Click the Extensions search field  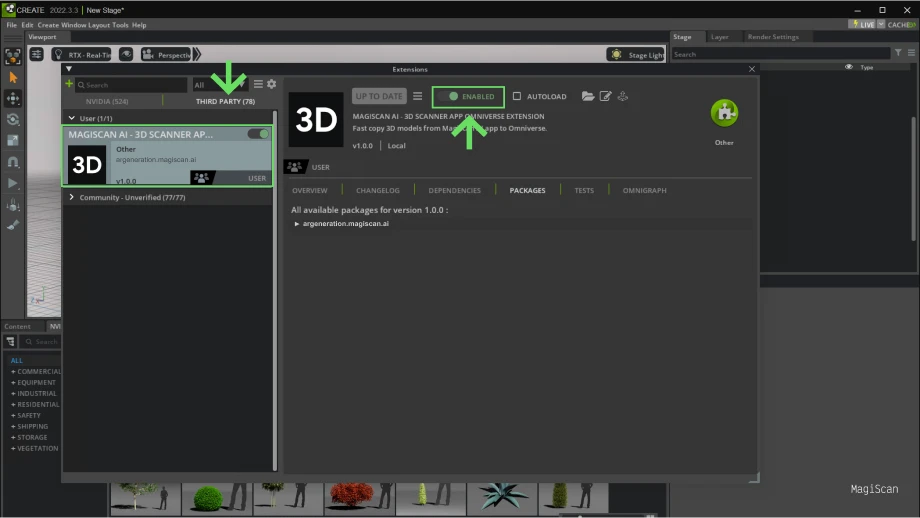click(x=131, y=85)
